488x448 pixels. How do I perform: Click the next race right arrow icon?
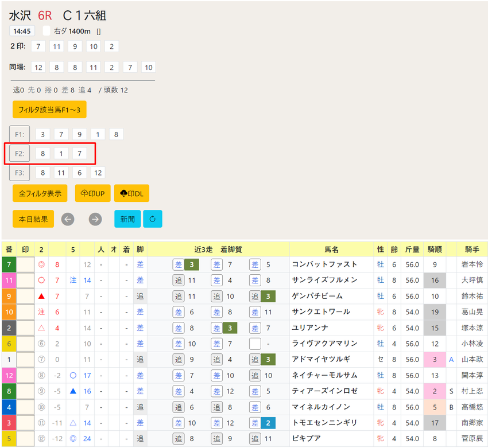click(95, 219)
